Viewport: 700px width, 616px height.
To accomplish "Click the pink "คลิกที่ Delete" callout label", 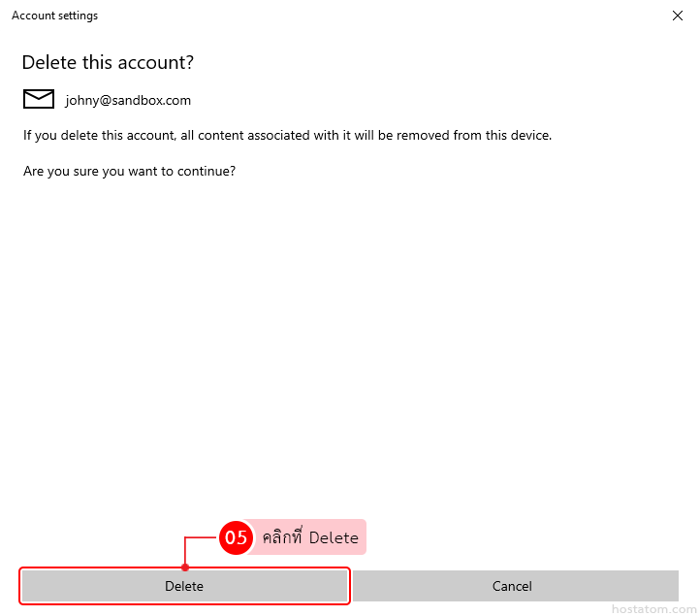I will tap(310, 537).
